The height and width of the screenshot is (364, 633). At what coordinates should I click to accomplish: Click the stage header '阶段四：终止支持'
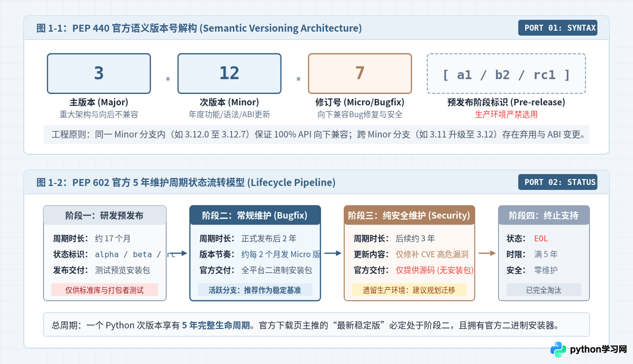[544, 215]
